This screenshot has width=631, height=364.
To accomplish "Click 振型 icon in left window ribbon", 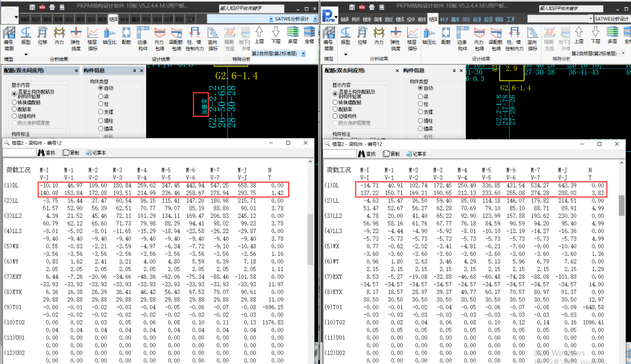I will point(26,36).
